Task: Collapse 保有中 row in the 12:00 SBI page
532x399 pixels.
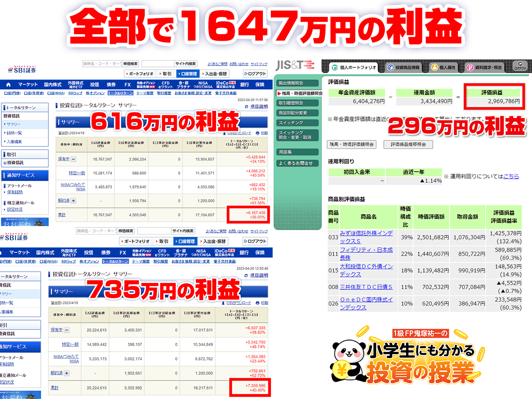Action: click(x=67, y=330)
